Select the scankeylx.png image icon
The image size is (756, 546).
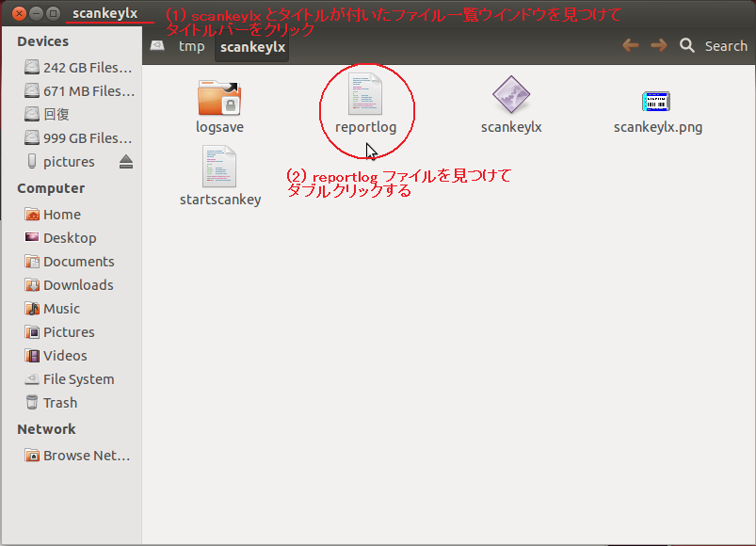click(x=656, y=102)
